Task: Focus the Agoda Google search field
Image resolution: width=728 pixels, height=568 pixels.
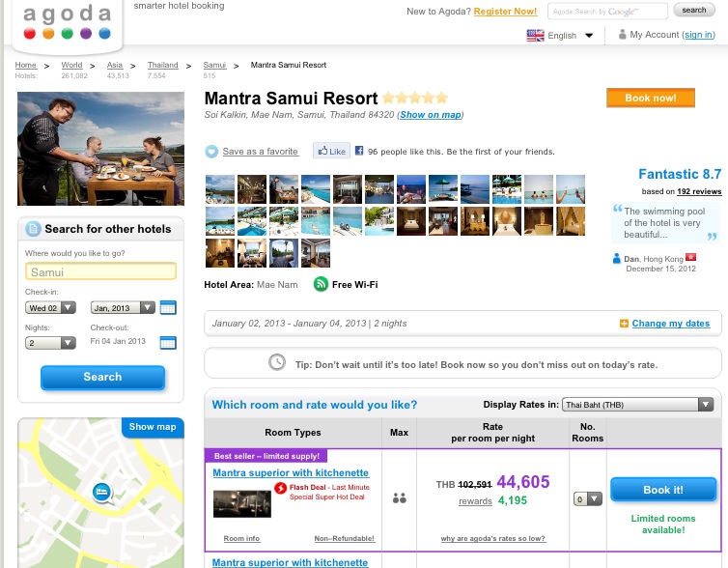Action: (607, 12)
